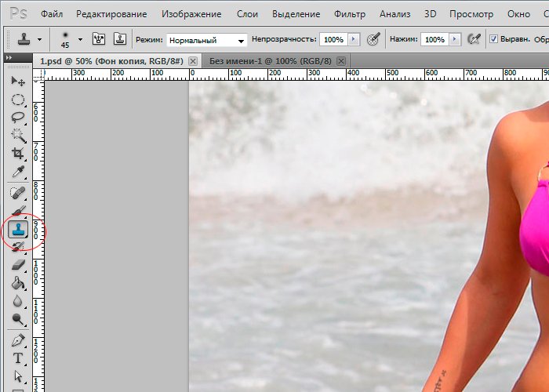Open the Фильтр menu
Viewport: 549px width, 392px height.
click(349, 14)
